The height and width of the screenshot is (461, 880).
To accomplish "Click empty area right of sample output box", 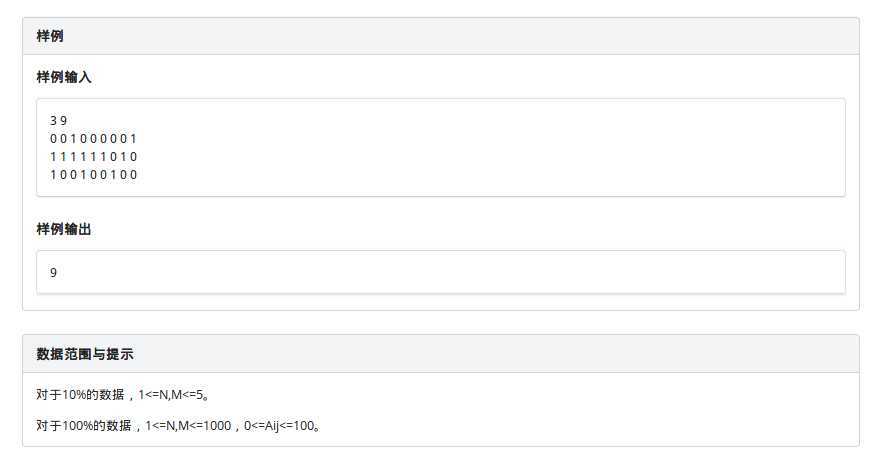I will click(852, 272).
